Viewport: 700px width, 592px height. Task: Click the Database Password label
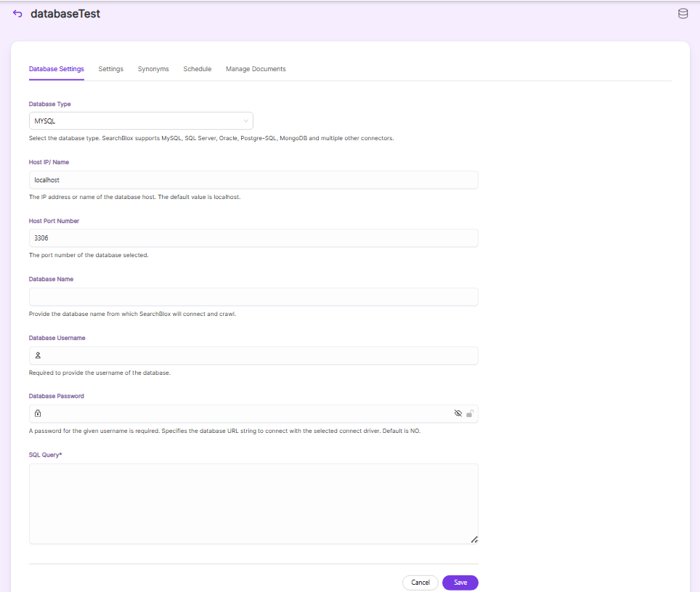click(x=56, y=396)
